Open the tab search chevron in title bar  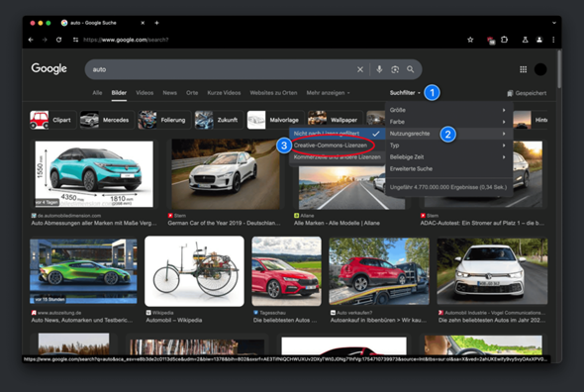(554, 23)
